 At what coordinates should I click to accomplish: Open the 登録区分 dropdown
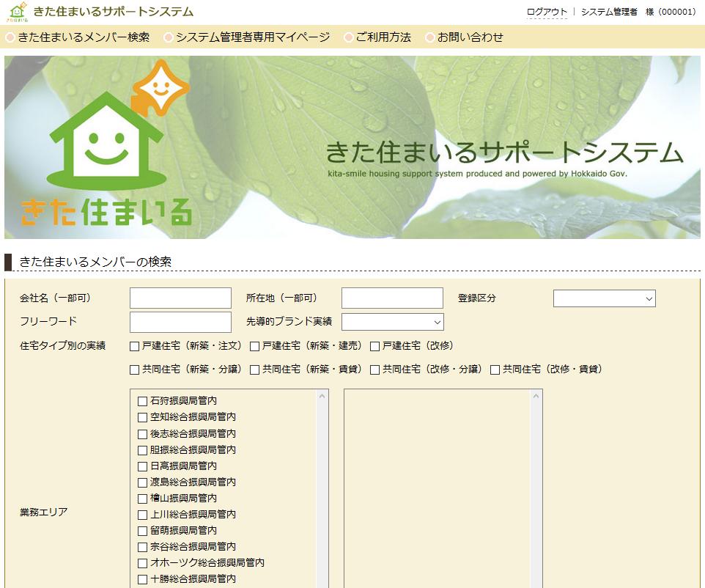tap(605, 298)
